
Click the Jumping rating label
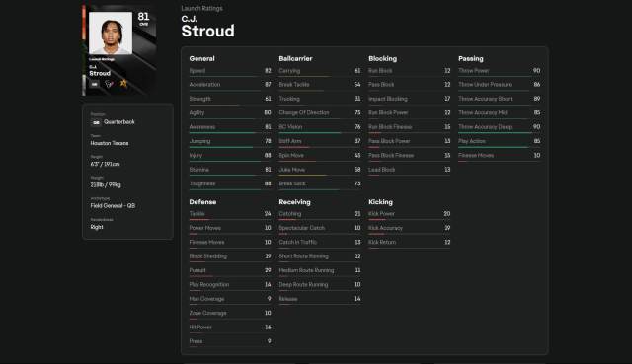(x=199, y=141)
